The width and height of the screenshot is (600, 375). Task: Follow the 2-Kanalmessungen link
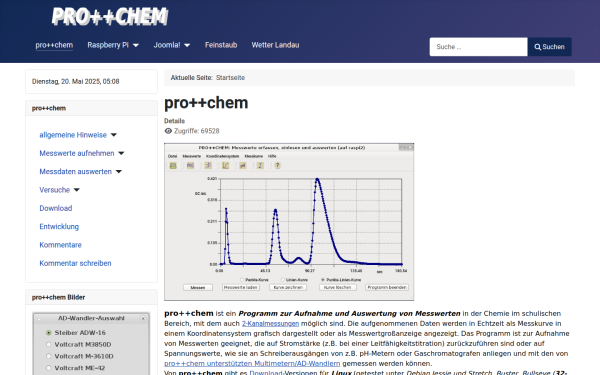pyautogui.click(x=270, y=323)
